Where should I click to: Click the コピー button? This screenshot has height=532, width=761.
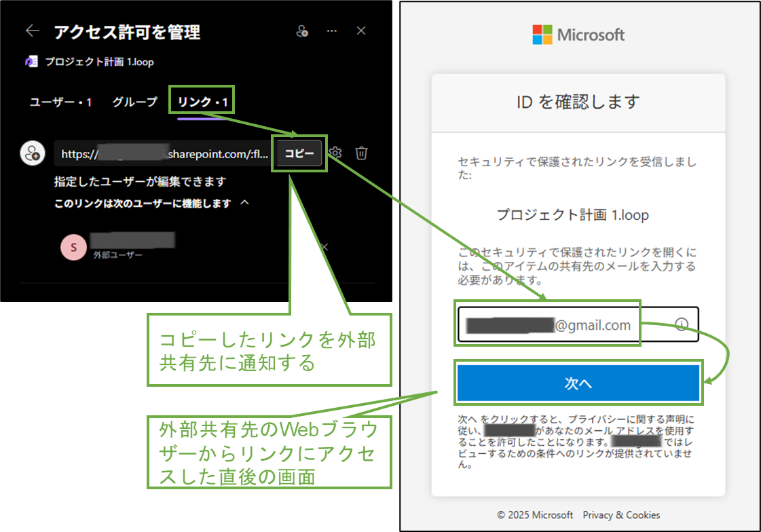pos(299,154)
